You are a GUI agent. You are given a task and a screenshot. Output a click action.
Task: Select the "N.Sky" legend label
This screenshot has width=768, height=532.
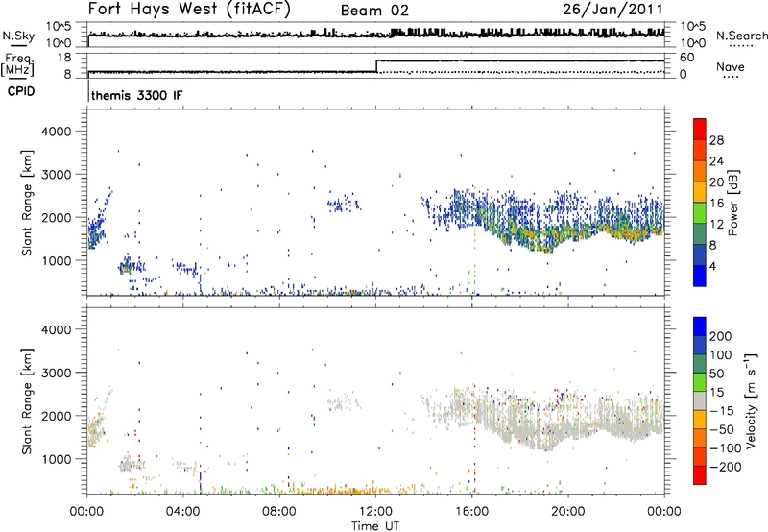(18, 36)
